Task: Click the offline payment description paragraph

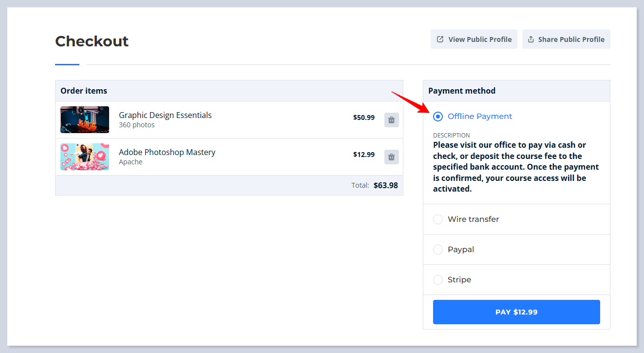Action: (515, 167)
